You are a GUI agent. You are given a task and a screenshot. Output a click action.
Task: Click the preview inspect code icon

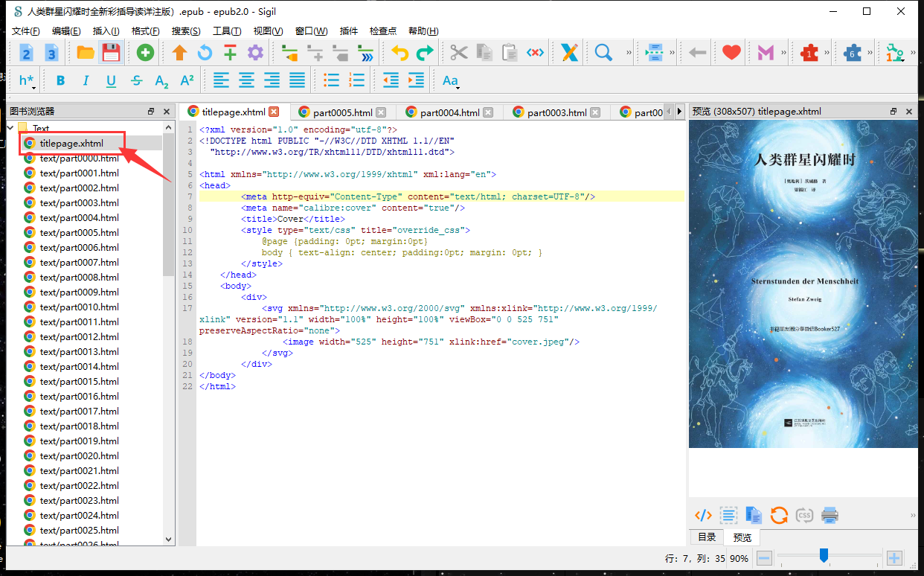(703, 515)
